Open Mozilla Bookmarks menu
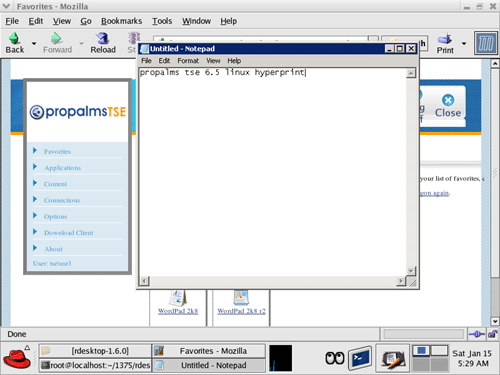This screenshot has width=500, height=375. click(121, 21)
